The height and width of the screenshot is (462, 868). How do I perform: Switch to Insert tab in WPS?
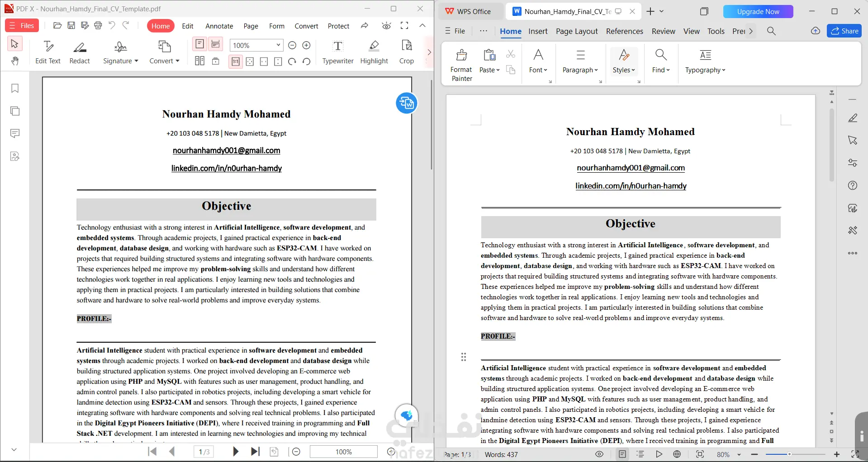coord(538,31)
